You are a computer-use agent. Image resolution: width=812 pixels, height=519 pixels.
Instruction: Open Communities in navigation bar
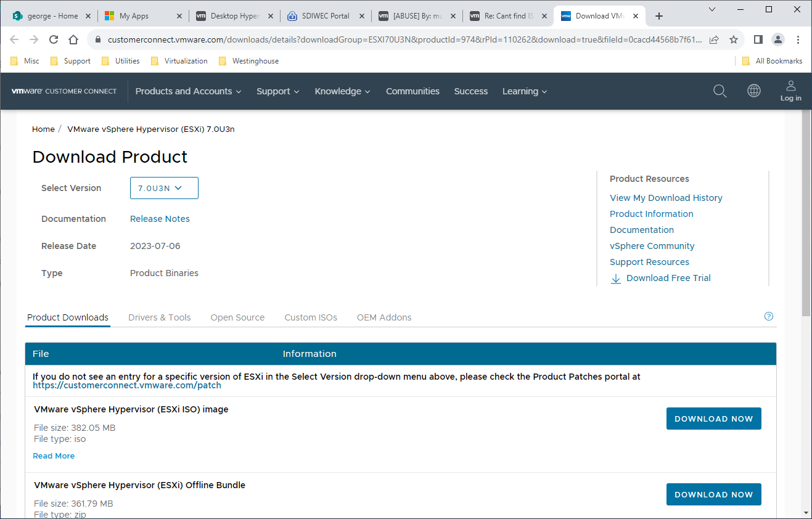(x=412, y=91)
